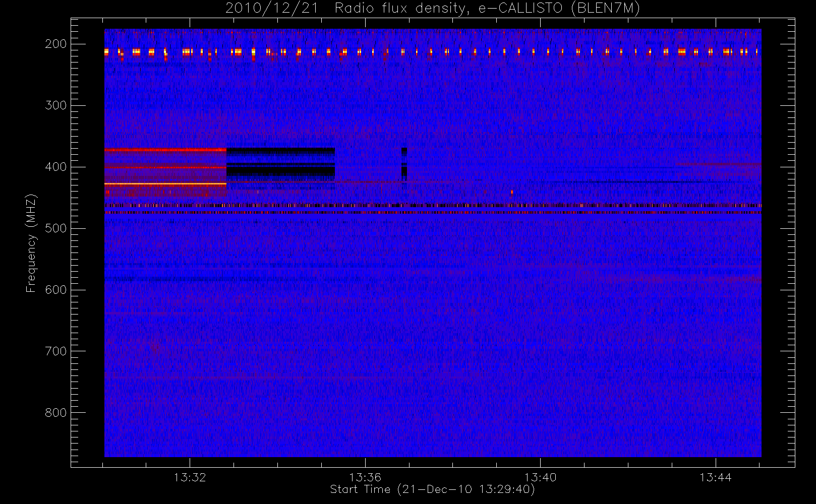Click the 13:44 time tick label

[x=715, y=477]
